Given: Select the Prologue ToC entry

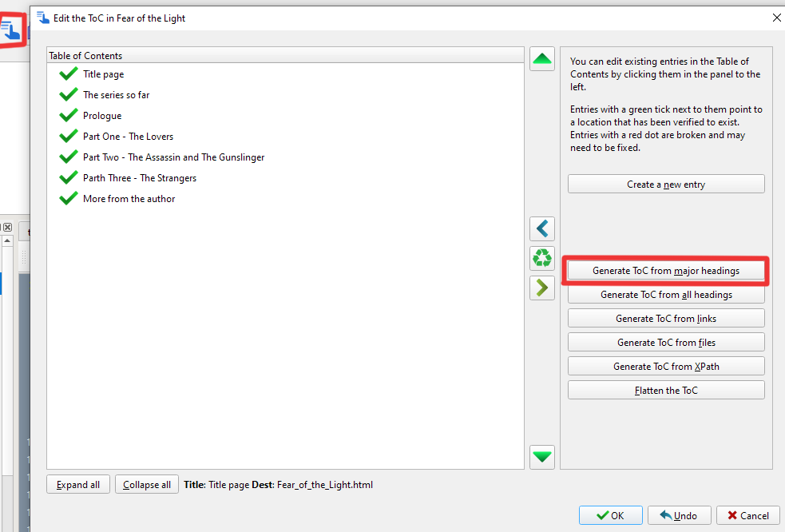Looking at the screenshot, I should point(102,116).
